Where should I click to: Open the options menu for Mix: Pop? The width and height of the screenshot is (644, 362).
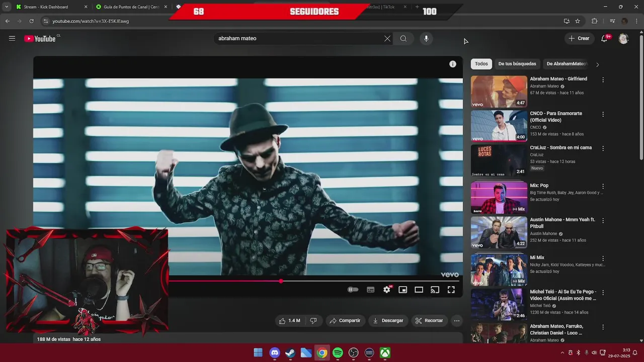coord(603,187)
